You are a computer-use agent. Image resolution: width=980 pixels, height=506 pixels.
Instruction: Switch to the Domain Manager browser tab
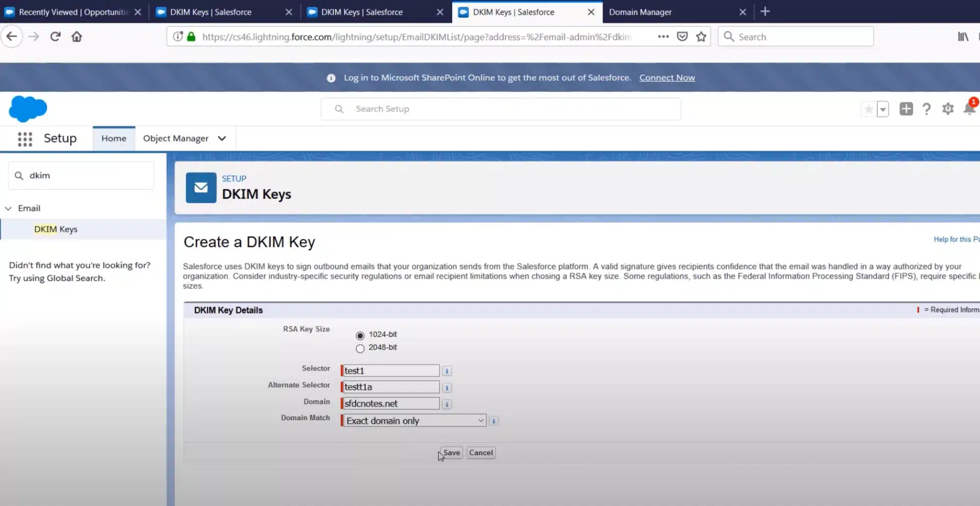pos(640,12)
